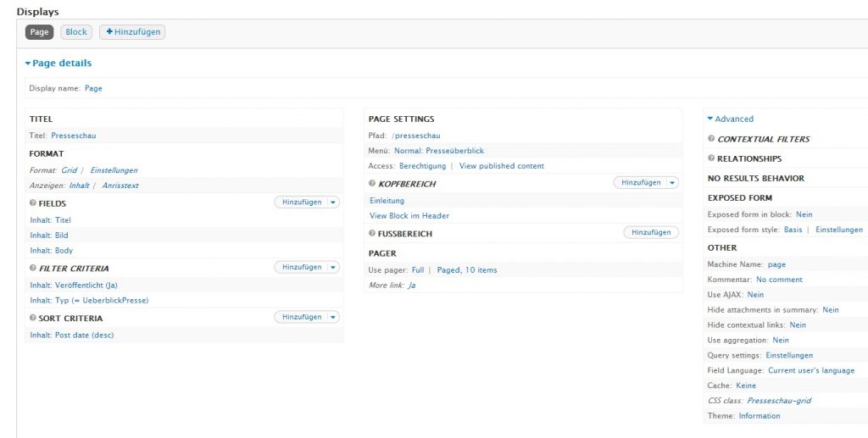
Task: Click the help icon beside KOPFBEREICH
Action: [372, 184]
